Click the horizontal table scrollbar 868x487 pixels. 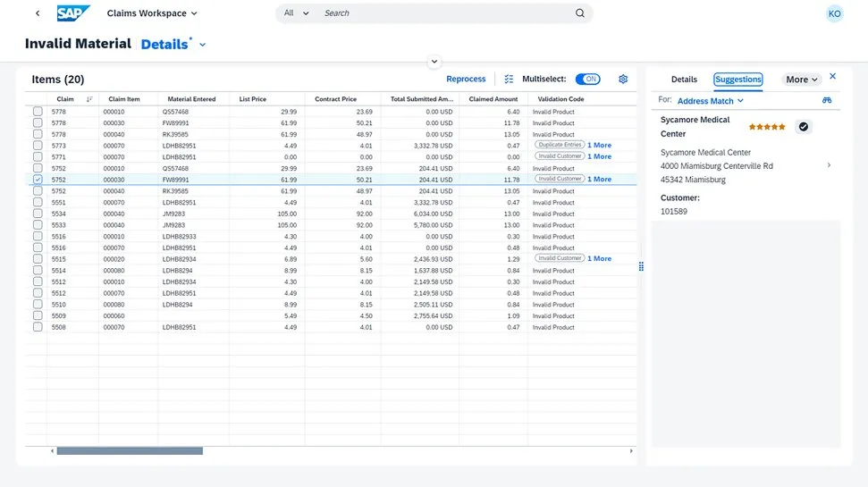130,450
